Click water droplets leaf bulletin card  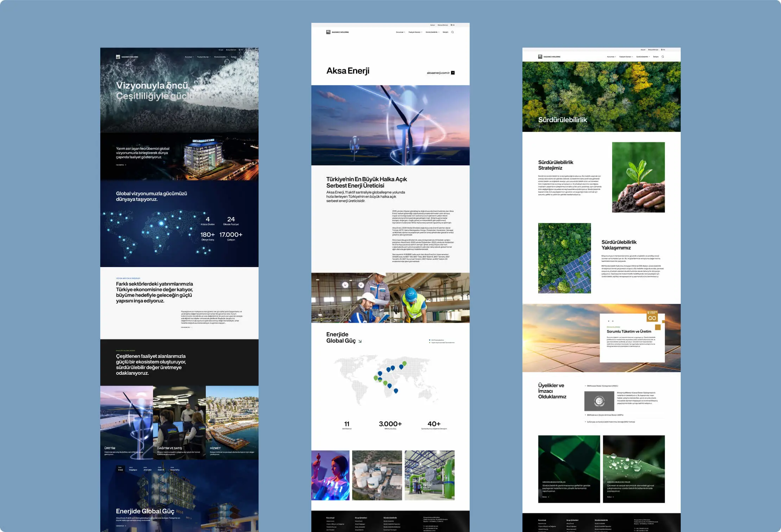634,469
